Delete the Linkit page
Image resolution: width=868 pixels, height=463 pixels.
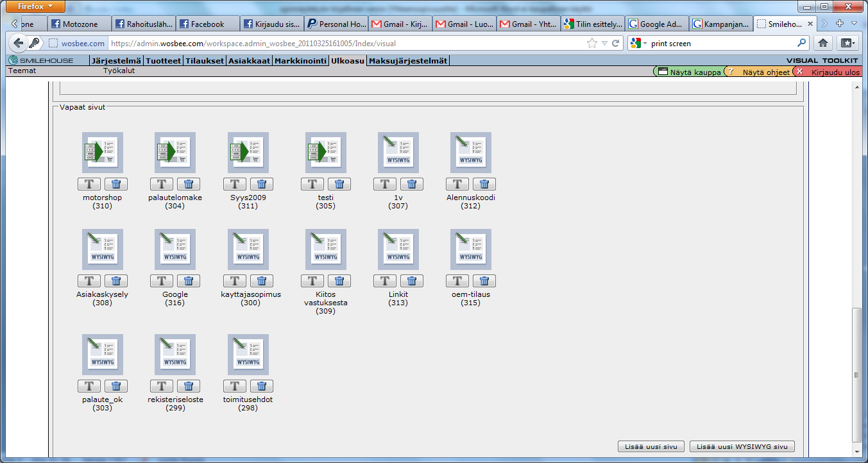click(411, 281)
